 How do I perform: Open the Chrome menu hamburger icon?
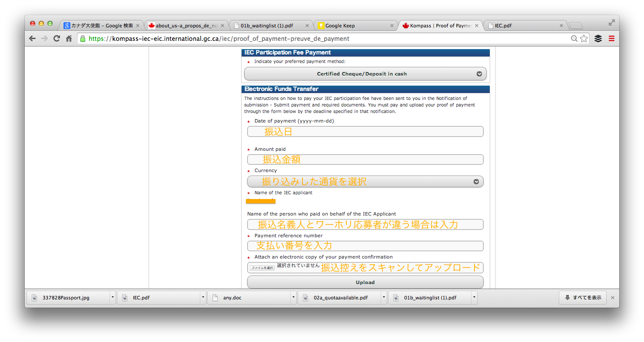pos(611,39)
